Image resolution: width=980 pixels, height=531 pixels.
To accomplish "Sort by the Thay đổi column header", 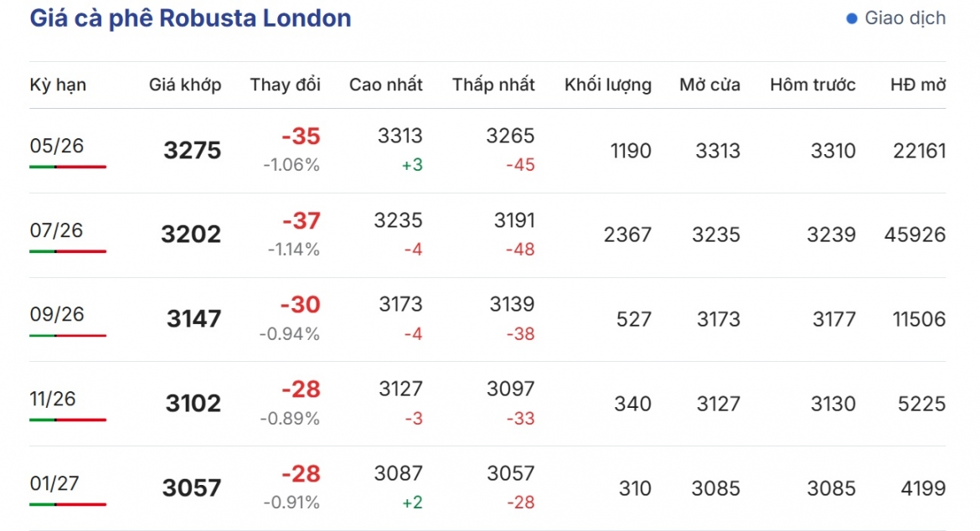I will (x=285, y=85).
